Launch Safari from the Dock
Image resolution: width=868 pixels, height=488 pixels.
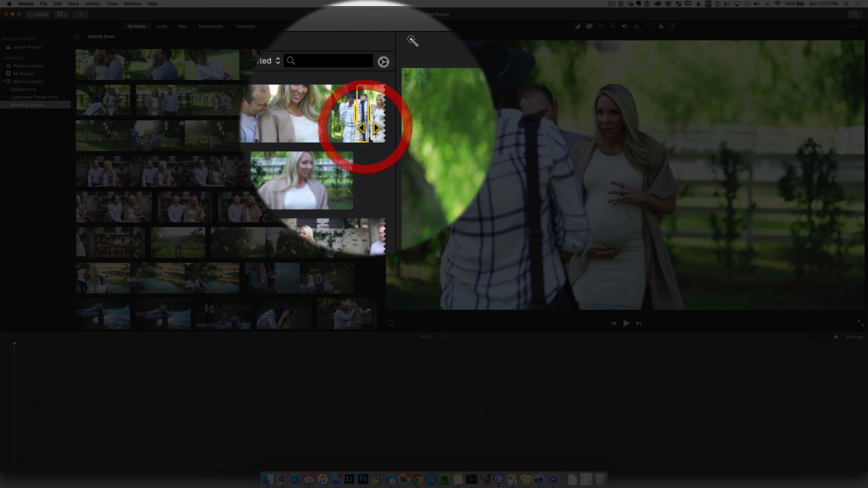295,479
